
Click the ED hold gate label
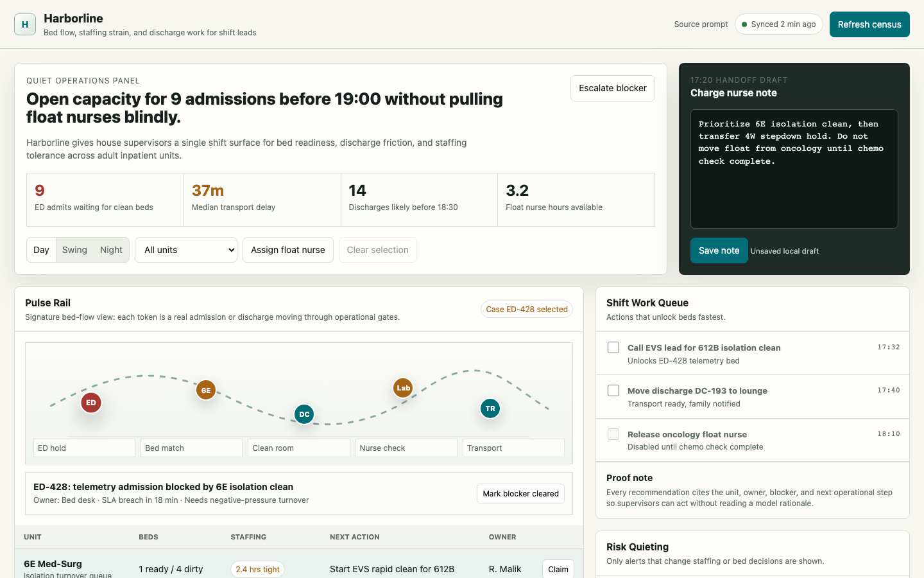tap(84, 448)
